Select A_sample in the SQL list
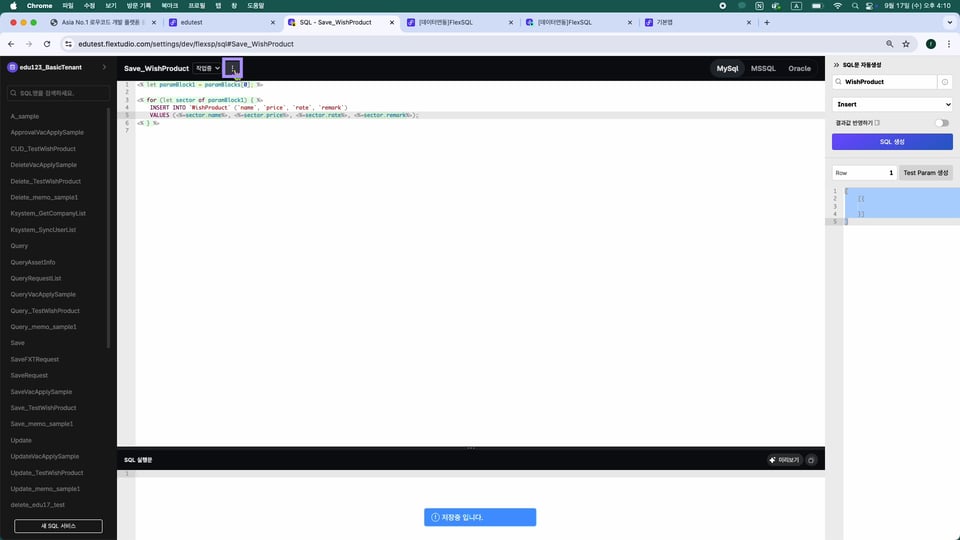The height and width of the screenshot is (540, 960). point(24,116)
